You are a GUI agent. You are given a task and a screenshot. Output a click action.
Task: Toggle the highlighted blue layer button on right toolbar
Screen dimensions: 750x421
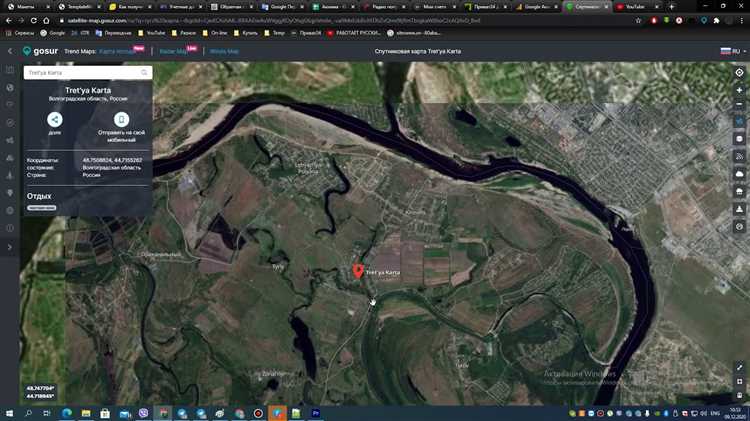739,122
